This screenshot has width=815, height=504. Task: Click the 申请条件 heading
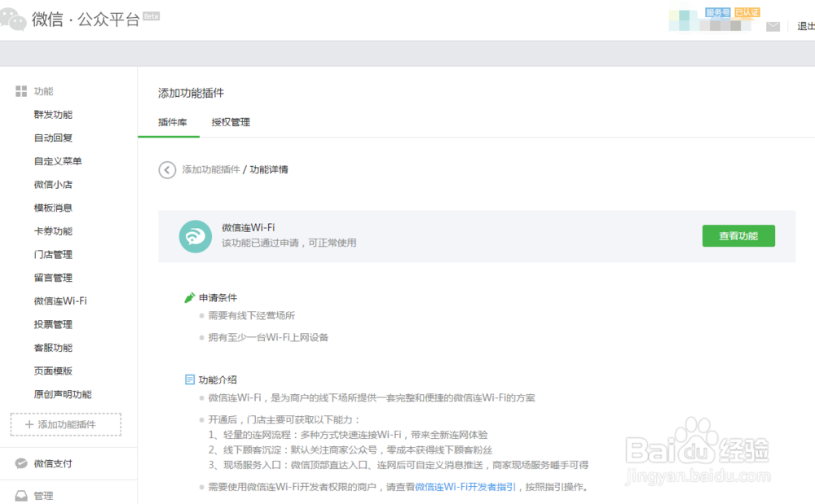click(x=218, y=298)
